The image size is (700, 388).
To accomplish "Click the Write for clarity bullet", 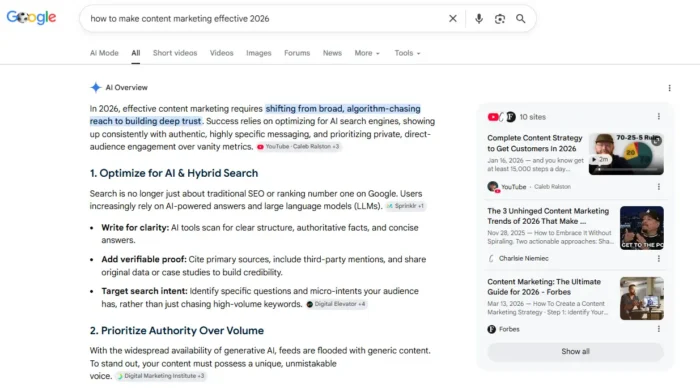I will point(260,234).
